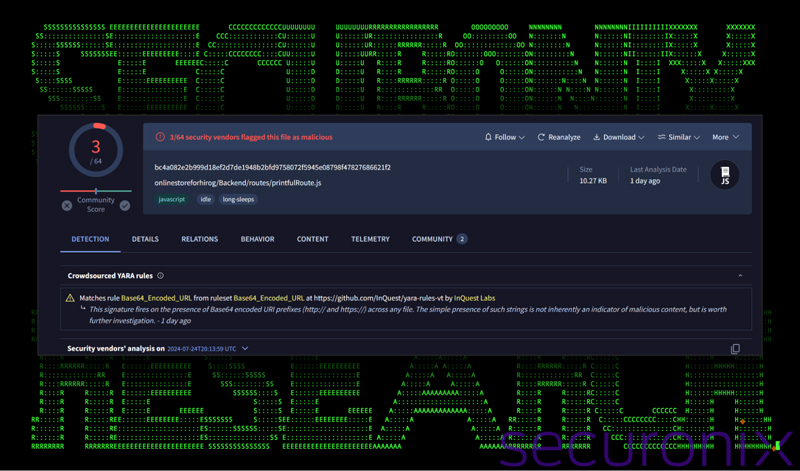Viewport: 800px width, 471px height.
Task: Open the Follow dropdown
Action: pos(504,137)
